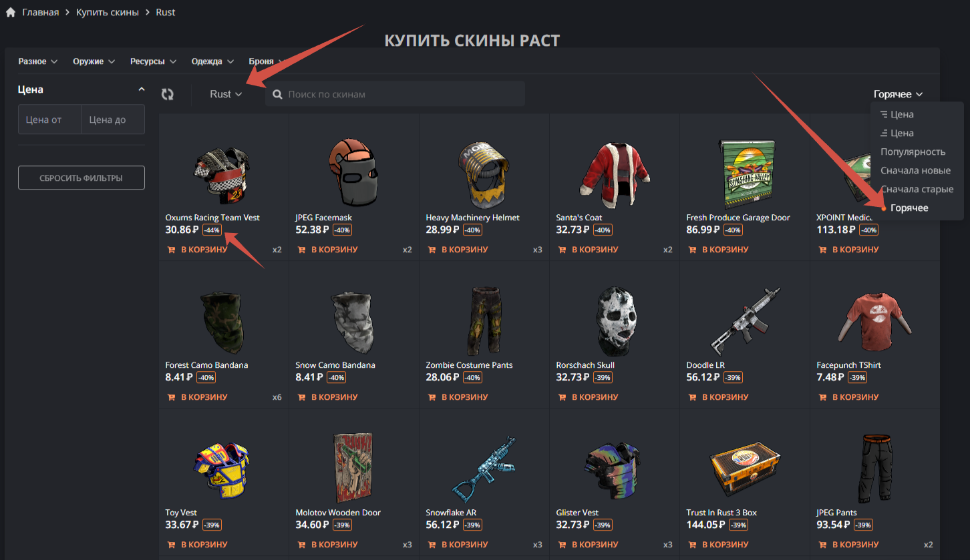Select Сначала новые sort option
The height and width of the screenshot is (560, 970).
pos(915,170)
